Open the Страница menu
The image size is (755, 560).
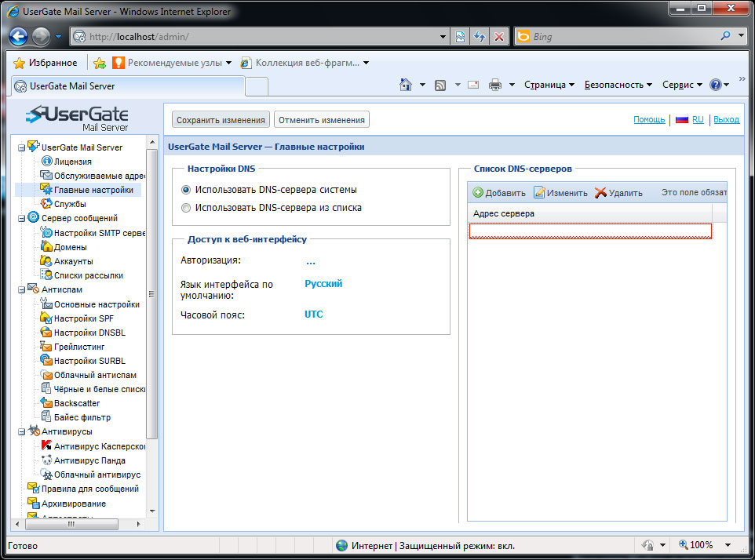(549, 85)
